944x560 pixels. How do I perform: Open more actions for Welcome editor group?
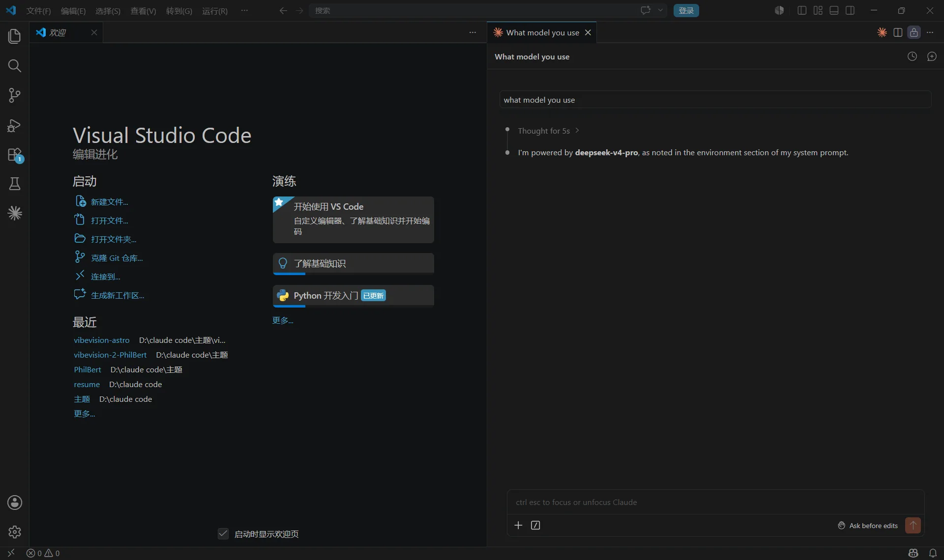click(472, 32)
